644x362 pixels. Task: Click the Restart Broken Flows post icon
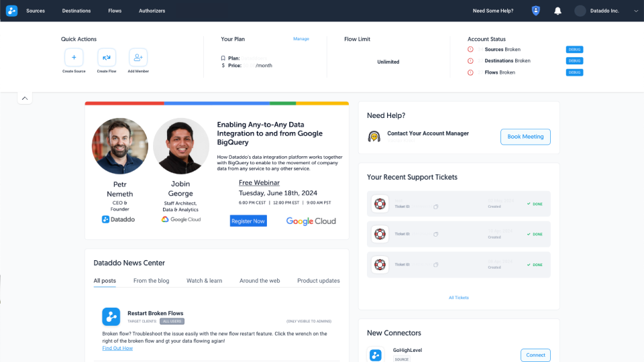click(111, 316)
